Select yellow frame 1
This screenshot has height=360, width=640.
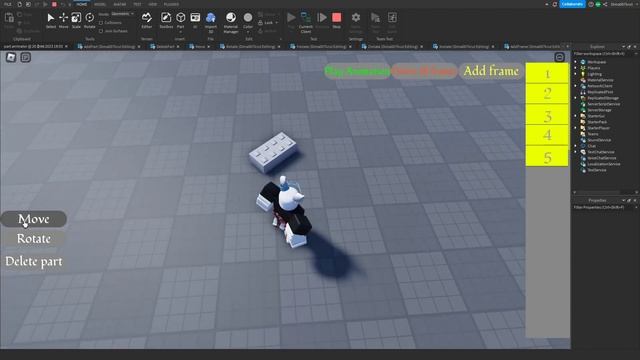tap(547, 73)
